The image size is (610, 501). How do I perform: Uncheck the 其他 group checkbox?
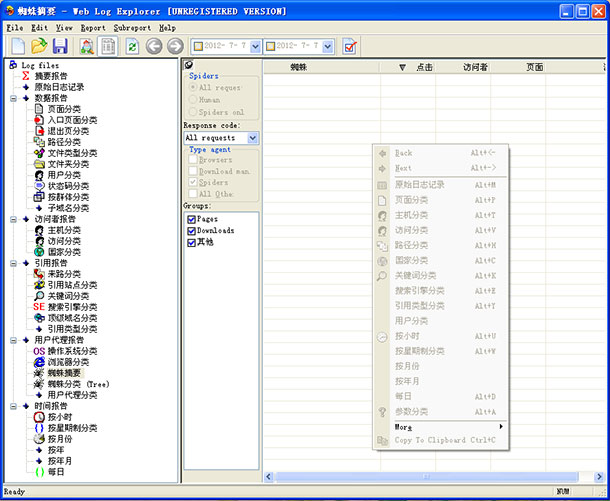(192, 242)
